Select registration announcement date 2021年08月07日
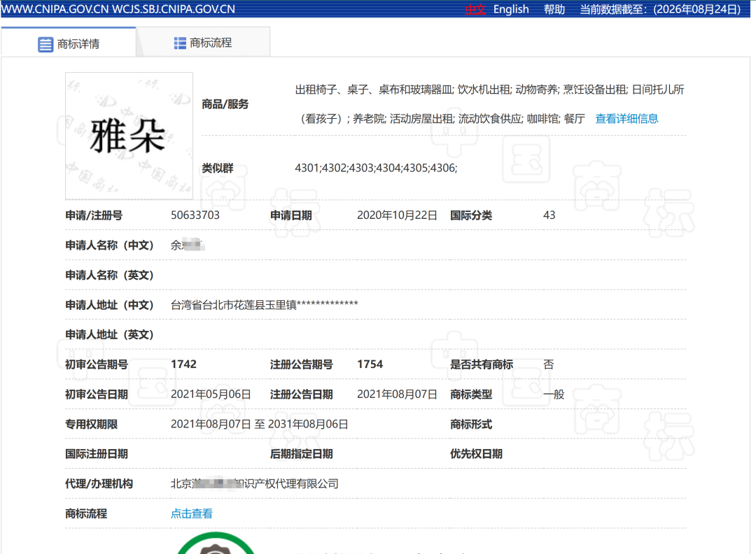The width and height of the screenshot is (756, 554). tap(397, 394)
